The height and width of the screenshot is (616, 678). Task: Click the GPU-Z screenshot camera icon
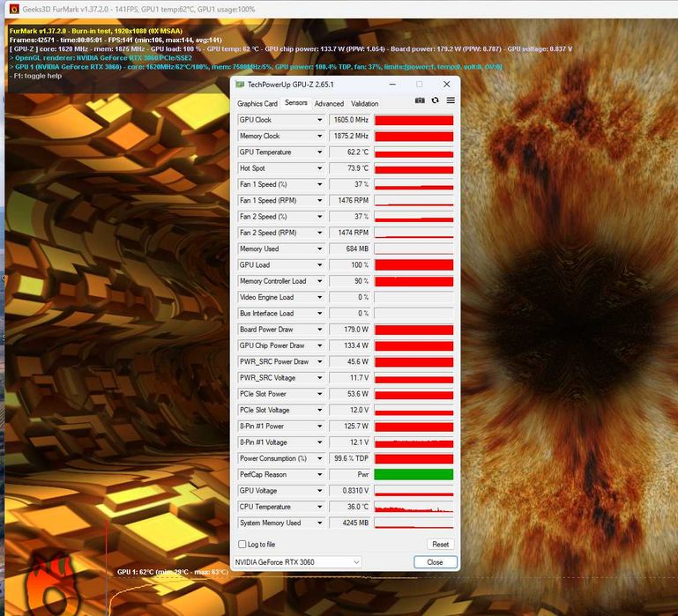point(420,100)
